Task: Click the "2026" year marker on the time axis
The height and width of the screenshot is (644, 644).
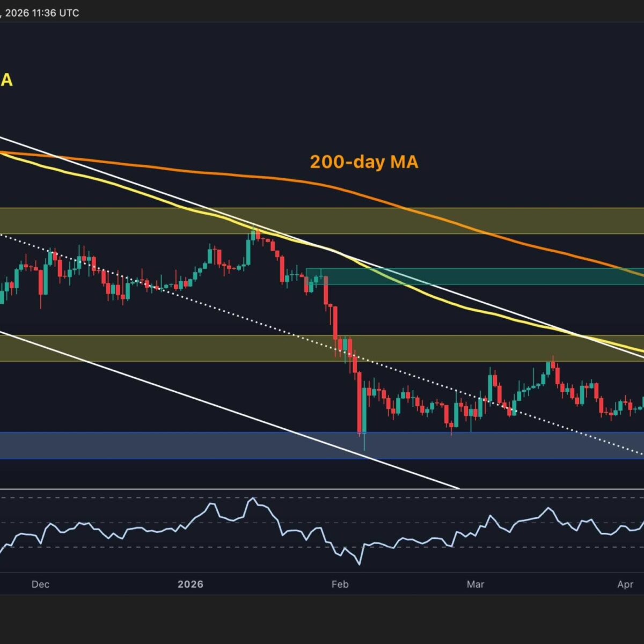Action: pyautogui.click(x=190, y=584)
